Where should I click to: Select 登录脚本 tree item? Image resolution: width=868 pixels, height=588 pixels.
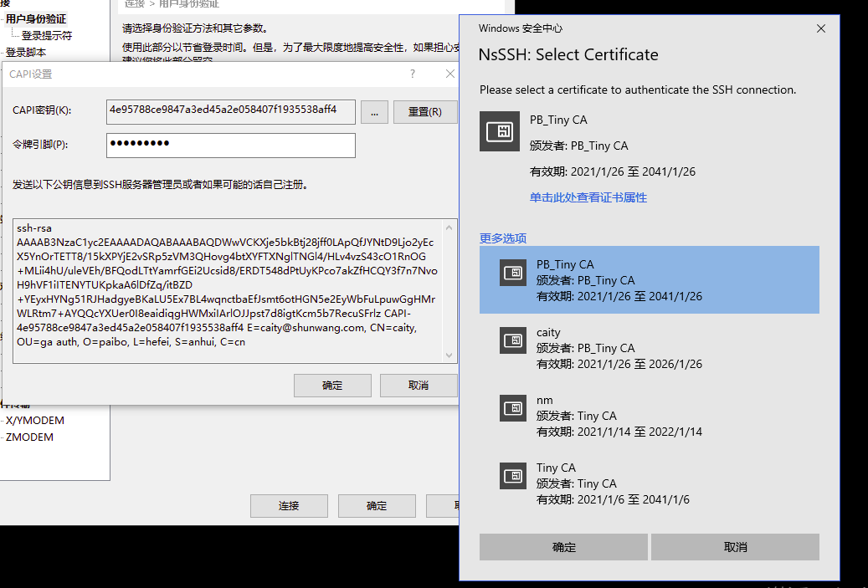coord(26,53)
